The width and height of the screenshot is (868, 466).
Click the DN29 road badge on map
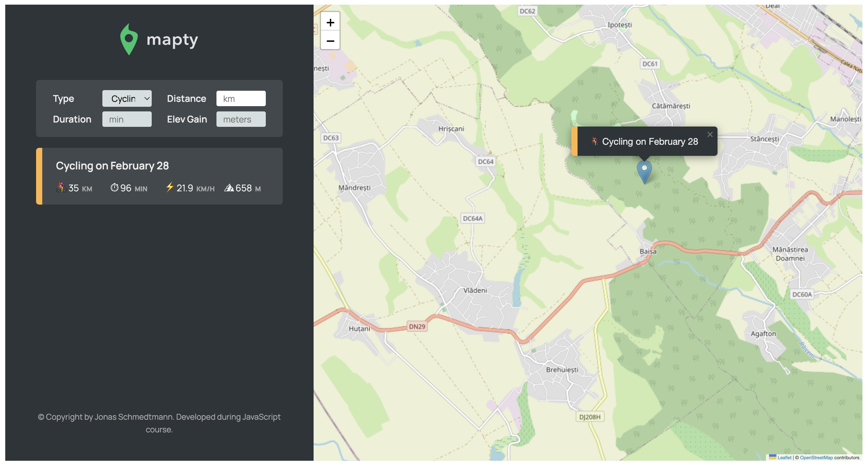[x=417, y=327]
